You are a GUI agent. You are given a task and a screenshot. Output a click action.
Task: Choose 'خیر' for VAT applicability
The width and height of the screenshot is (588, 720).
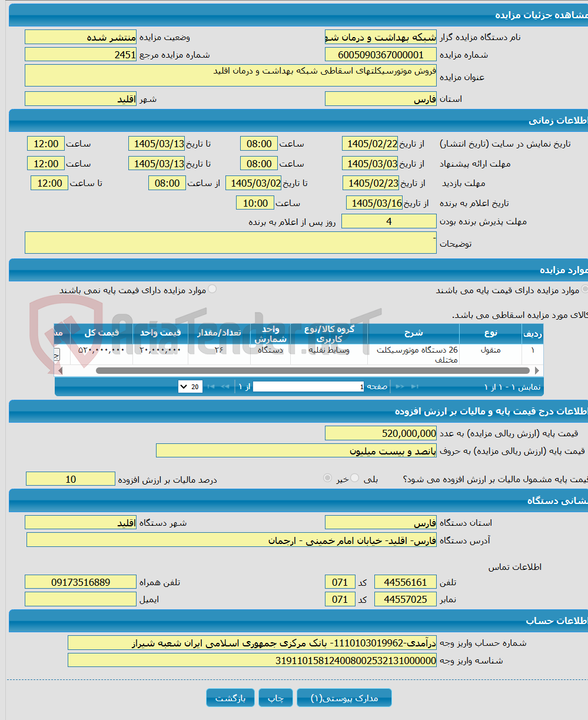click(x=328, y=478)
